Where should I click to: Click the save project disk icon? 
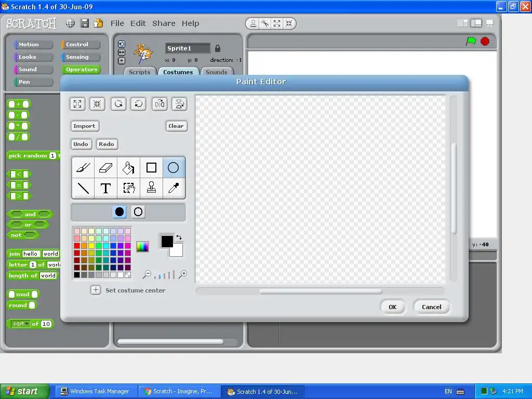point(85,23)
